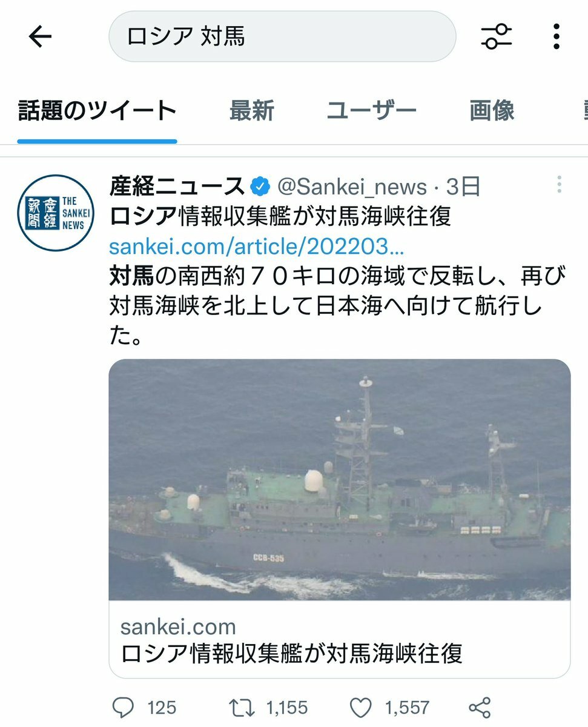Click card headline ロシア情報収集艦が対馬海峡往復

291,653
